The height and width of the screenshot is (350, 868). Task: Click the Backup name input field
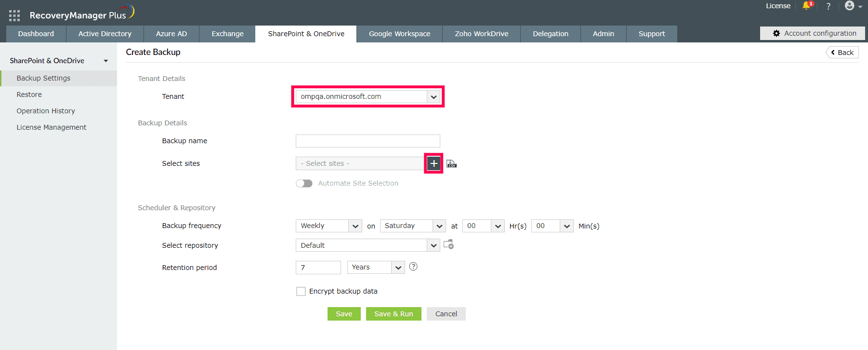click(x=368, y=141)
